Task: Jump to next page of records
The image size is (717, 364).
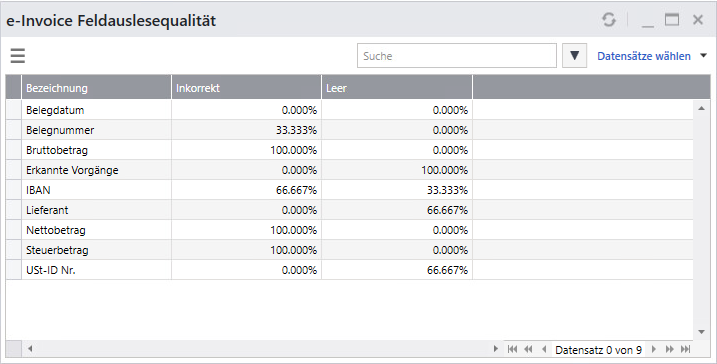Action: coord(669,349)
